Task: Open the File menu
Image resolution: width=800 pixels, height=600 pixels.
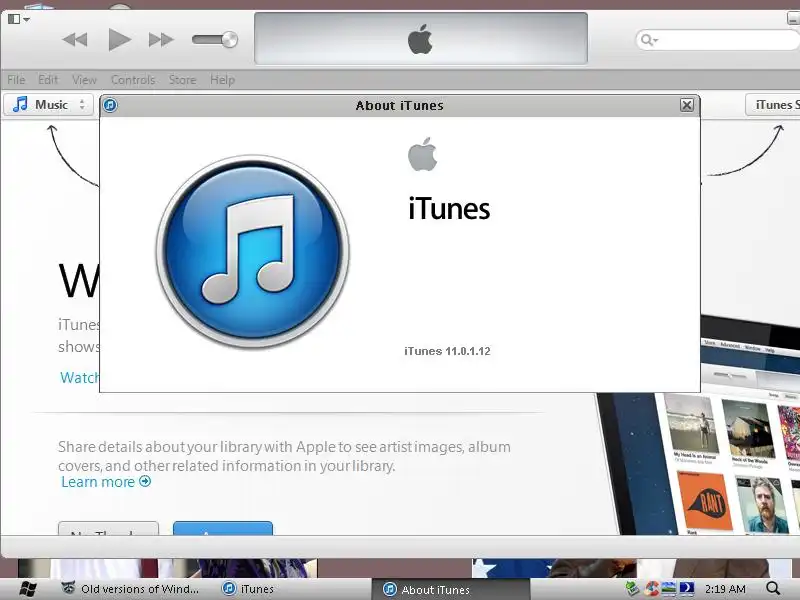Action: [x=16, y=80]
